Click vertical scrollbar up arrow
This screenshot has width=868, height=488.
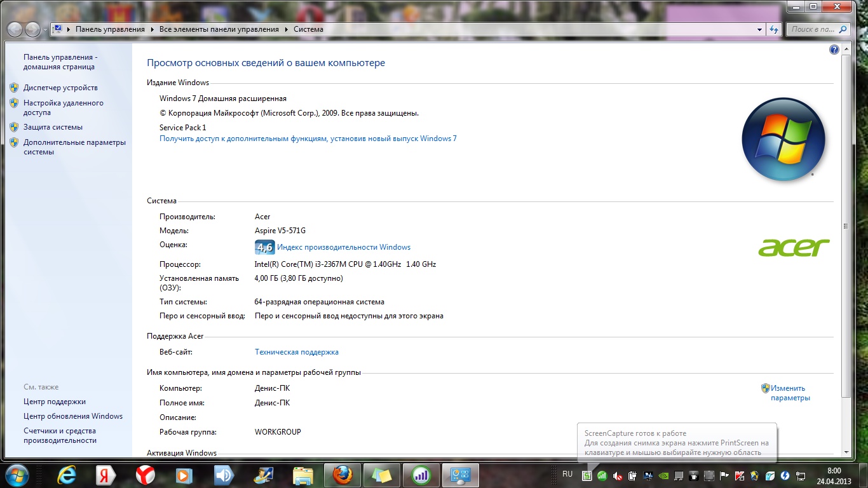coord(846,50)
